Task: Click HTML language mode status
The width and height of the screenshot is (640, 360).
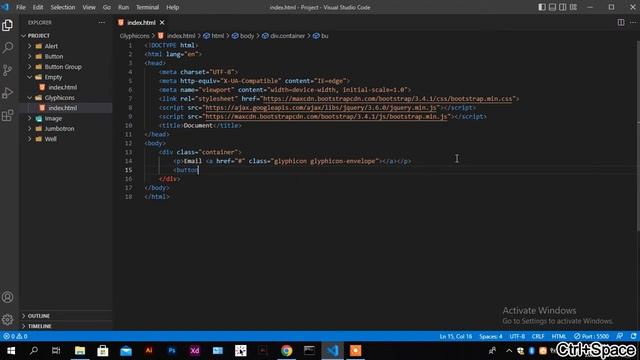Action: [x=559, y=336]
